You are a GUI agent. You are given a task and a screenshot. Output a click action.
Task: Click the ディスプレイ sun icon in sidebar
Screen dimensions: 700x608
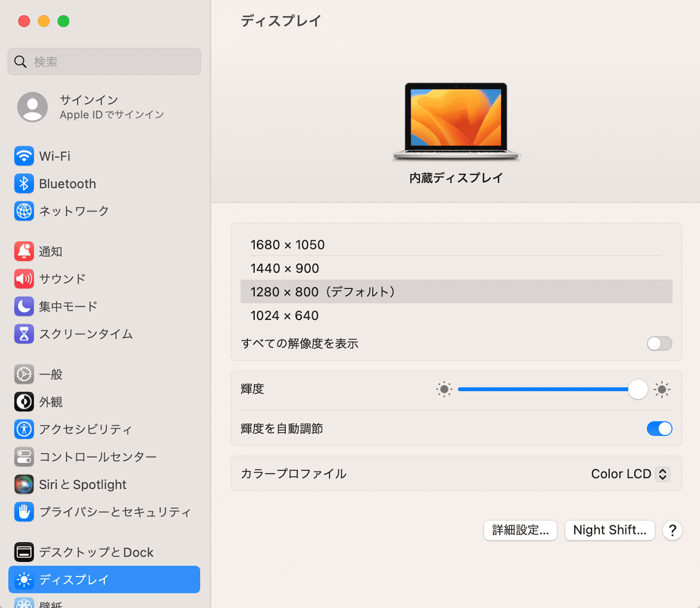click(x=24, y=579)
